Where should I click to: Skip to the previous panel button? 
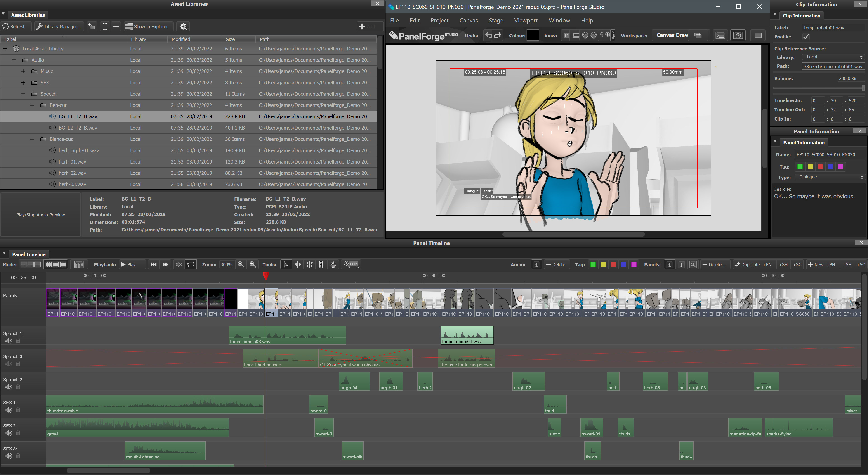[154, 265]
